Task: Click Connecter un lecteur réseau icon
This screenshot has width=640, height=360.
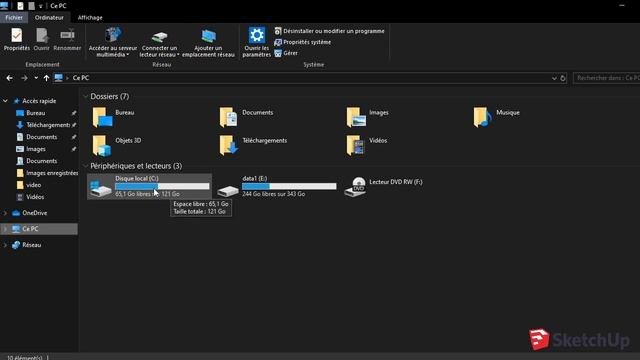Action: [x=160, y=37]
